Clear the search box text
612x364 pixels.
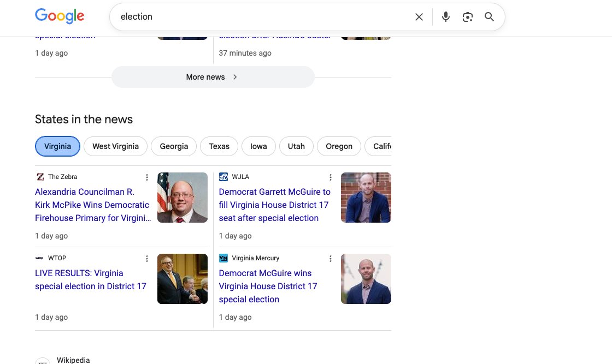pyautogui.click(x=419, y=17)
